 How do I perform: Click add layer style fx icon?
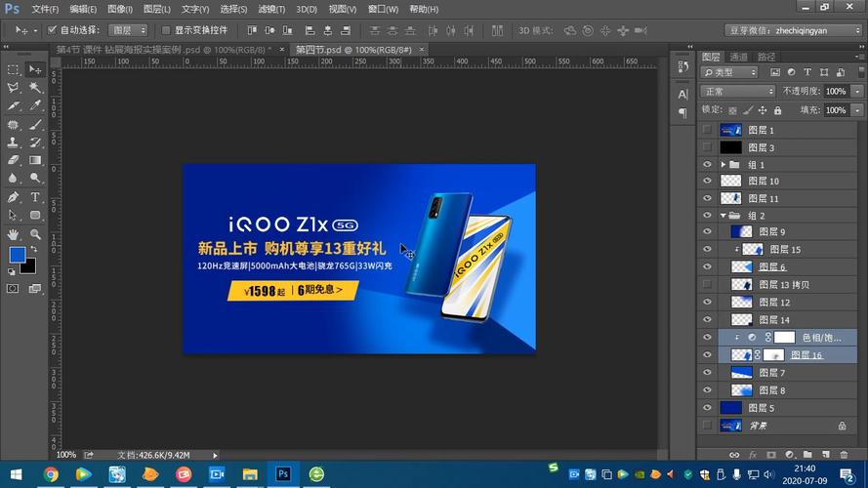(x=753, y=455)
